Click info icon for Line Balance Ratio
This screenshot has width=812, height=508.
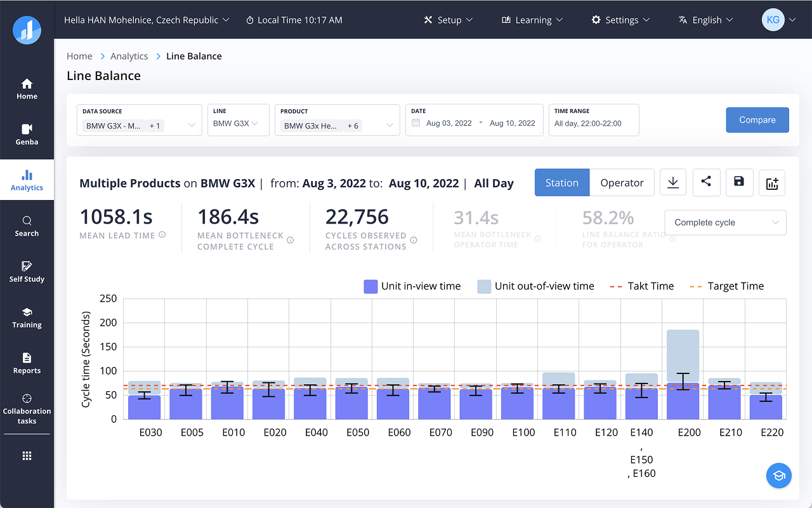[x=672, y=239]
